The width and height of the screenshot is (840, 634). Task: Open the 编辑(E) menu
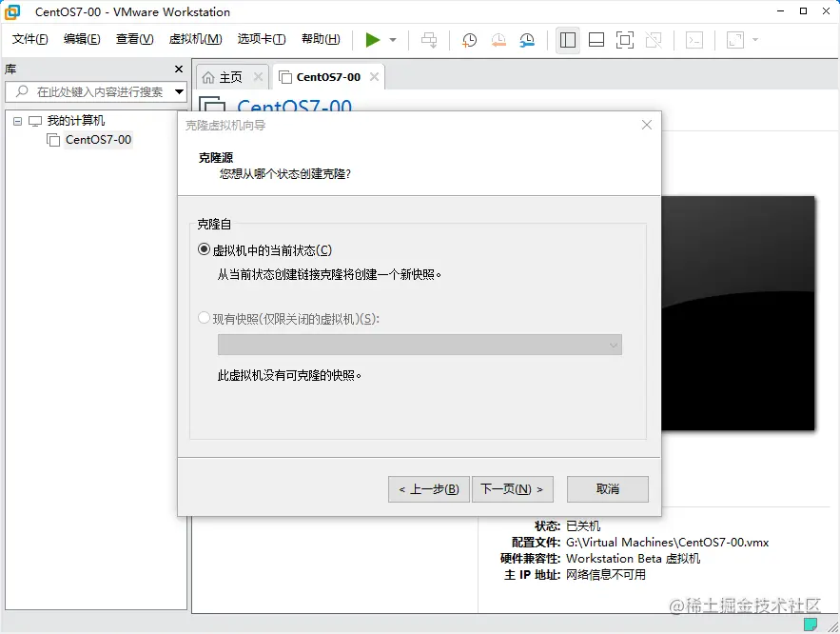[82, 39]
